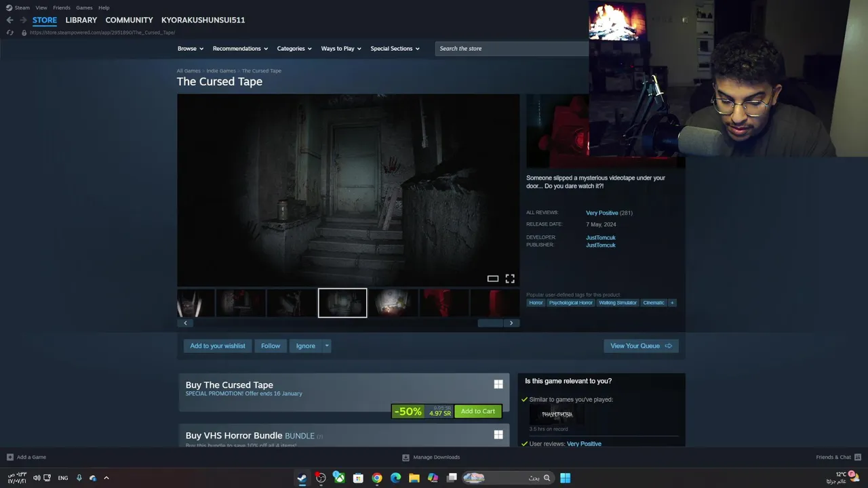Image resolution: width=868 pixels, height=488 pixels.
Task: Launch Microsoft Edge from the taskbar
Action: tap(395, 478)
